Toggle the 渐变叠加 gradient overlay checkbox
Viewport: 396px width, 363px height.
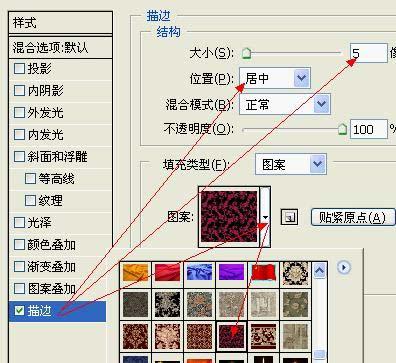point(19,267)
